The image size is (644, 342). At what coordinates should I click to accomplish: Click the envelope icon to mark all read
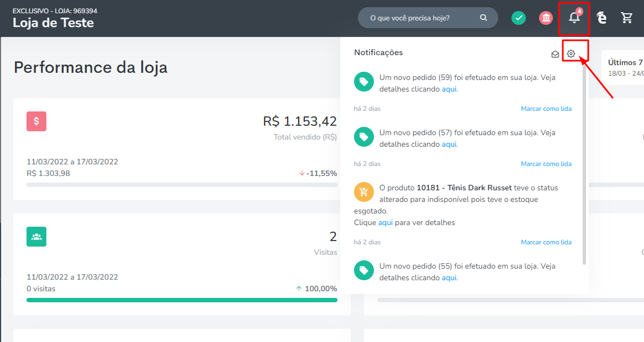pyautogui.click(x=555, y=53)
